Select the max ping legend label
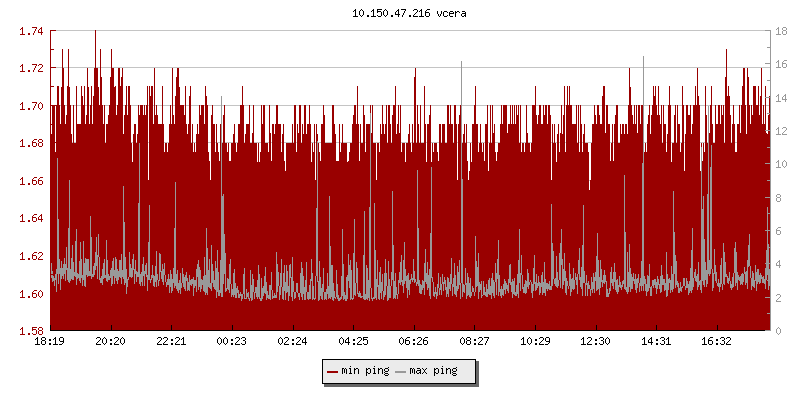This screenshot has width=800, height=400. coord(434,371)
